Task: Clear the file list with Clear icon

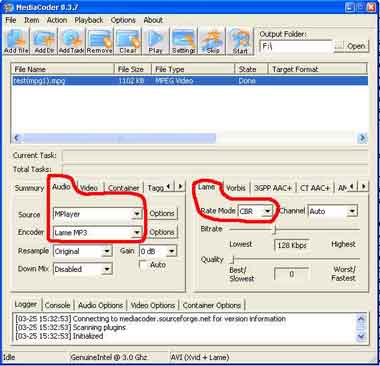Action: 128,41
